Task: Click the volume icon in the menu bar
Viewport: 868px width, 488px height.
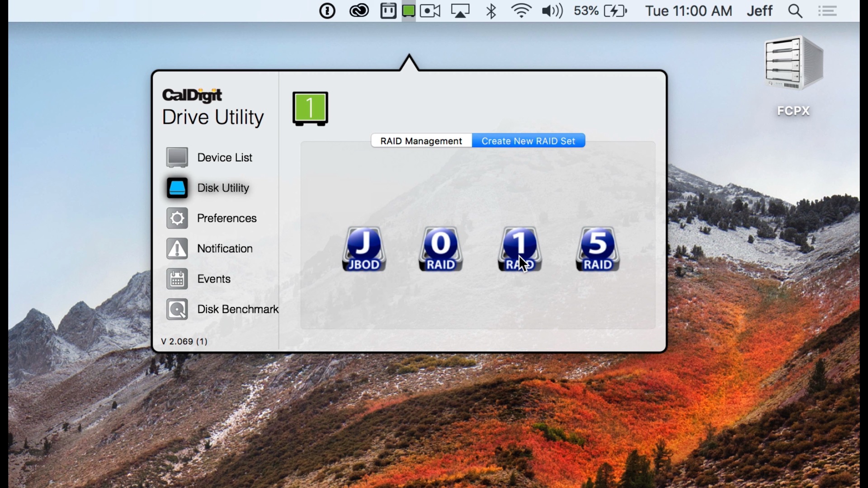Action: pos(552,11)
